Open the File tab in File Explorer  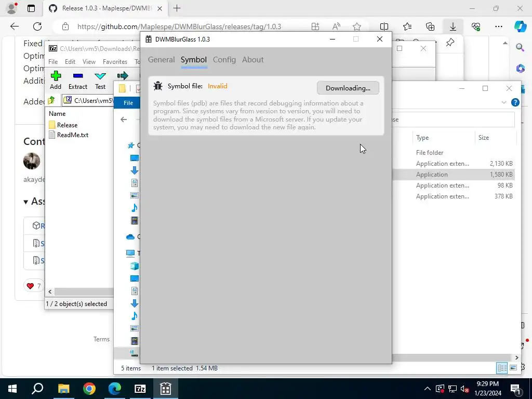pyautogui.click(x=128, y=103)
